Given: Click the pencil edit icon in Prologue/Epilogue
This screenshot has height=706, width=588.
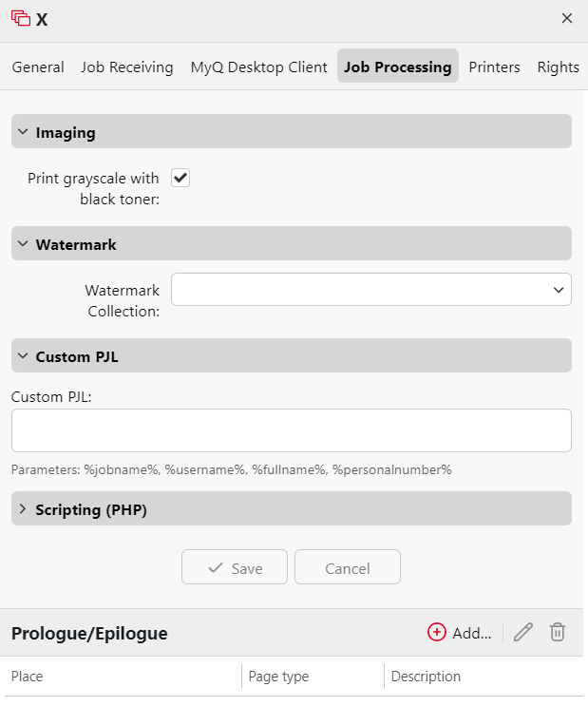Looking at the screenshot, I should coord(522,633).
